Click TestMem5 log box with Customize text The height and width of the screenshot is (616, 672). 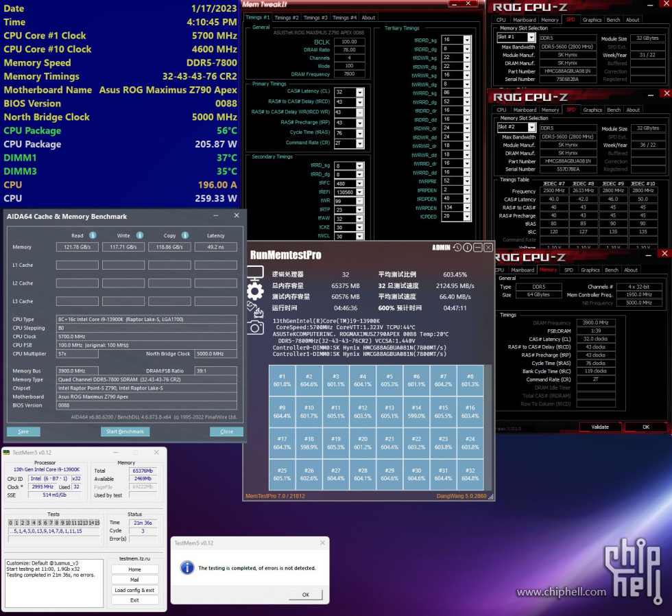[x=54, y=583]
